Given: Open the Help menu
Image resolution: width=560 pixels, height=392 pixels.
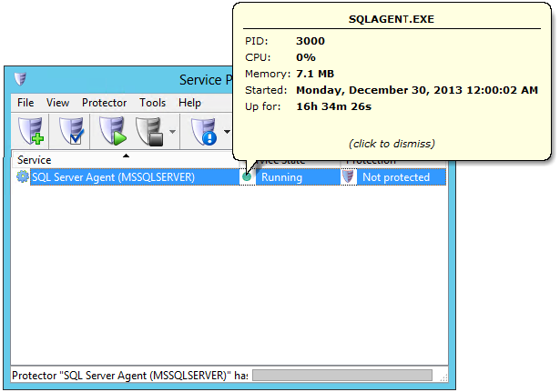Looking at the screenshot, I should (189, 103).
